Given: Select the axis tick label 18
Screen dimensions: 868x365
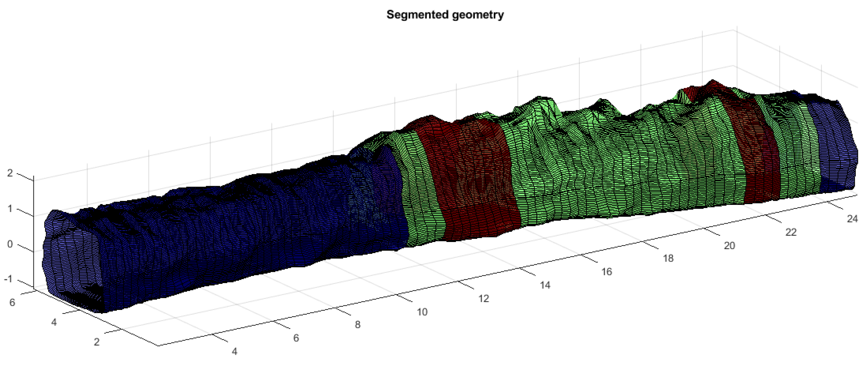Looking at the screenshot, I should tap(668, 258).
